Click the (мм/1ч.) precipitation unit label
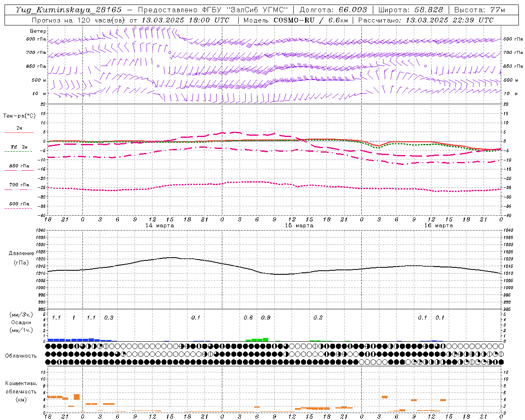The image size is (525, 420). (x=21, y=330)
